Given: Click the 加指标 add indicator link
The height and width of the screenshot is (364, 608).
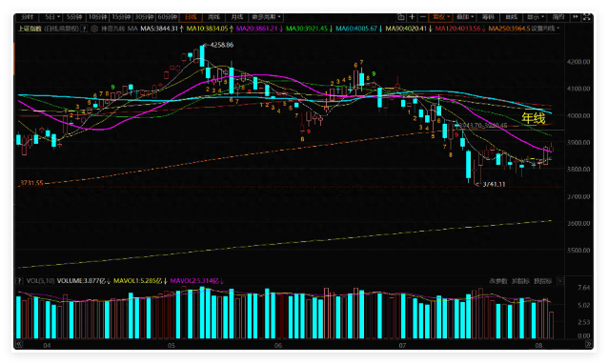Looking at the screenshot, I should pyautogui.click(x=520, y=281).
